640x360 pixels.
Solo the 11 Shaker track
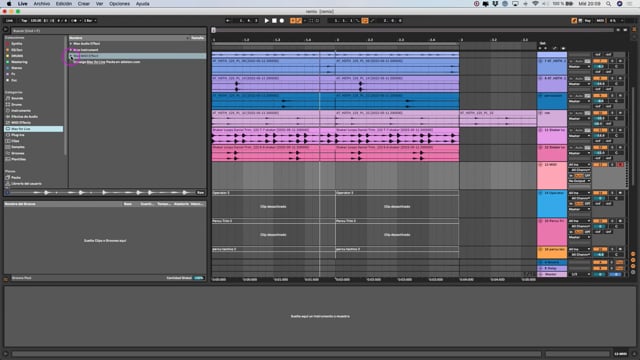(612, 130)
